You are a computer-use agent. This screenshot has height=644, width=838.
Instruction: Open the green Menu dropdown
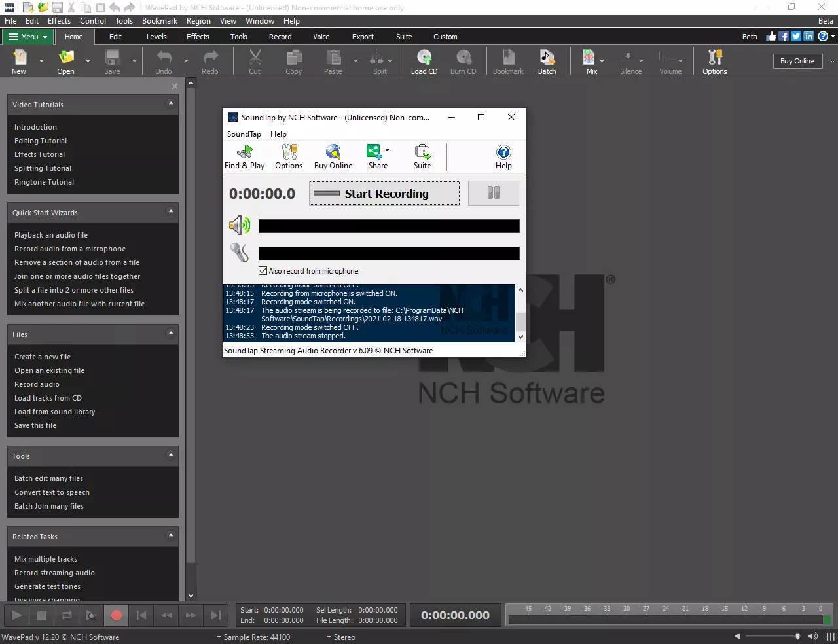tap(27, 37)
